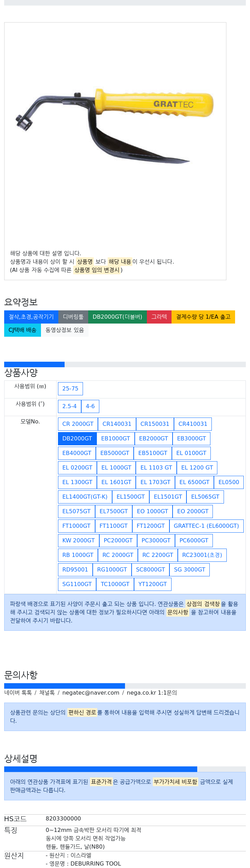Select model PC3000GT
The width and height of the screenshot is (250, 868).
[156, 541]
